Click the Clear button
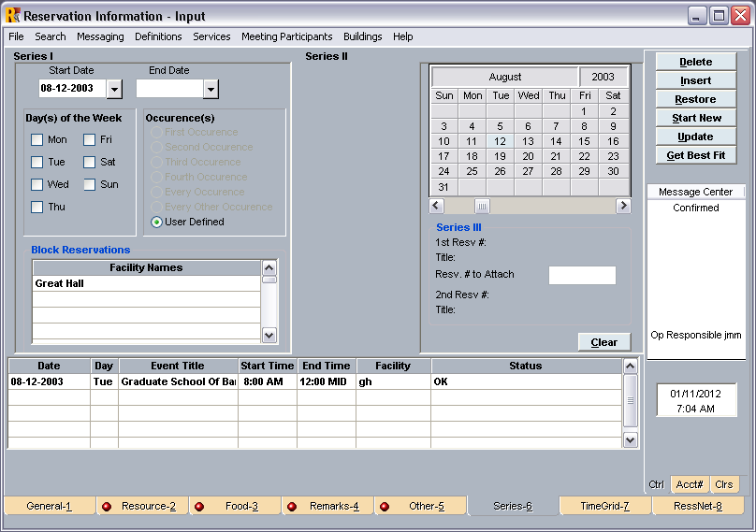Viewport: 756px width, 532px height. tap(603, 342)
